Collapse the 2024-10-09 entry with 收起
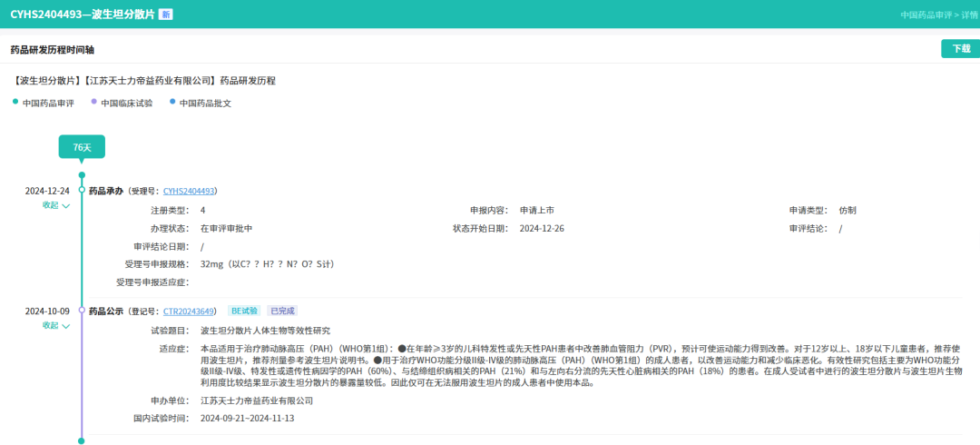 pos(55,325)
